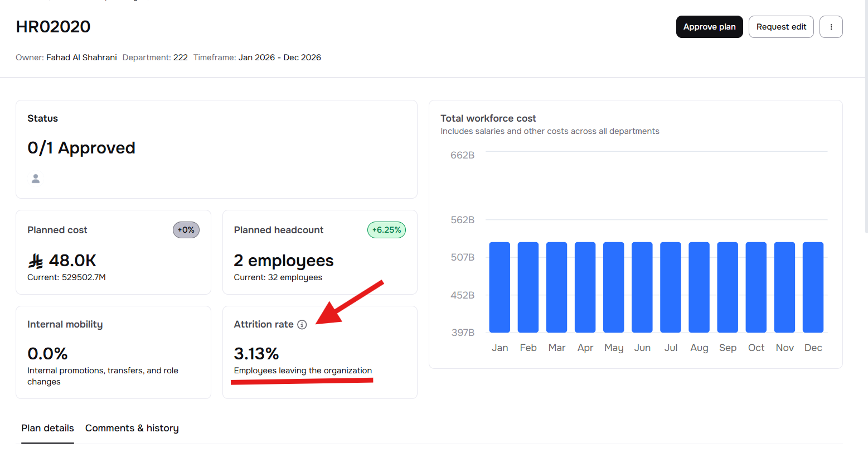Click the Sep month label on chart axis
The width and height of the screenshot is (868, 452).
point(728,348)
